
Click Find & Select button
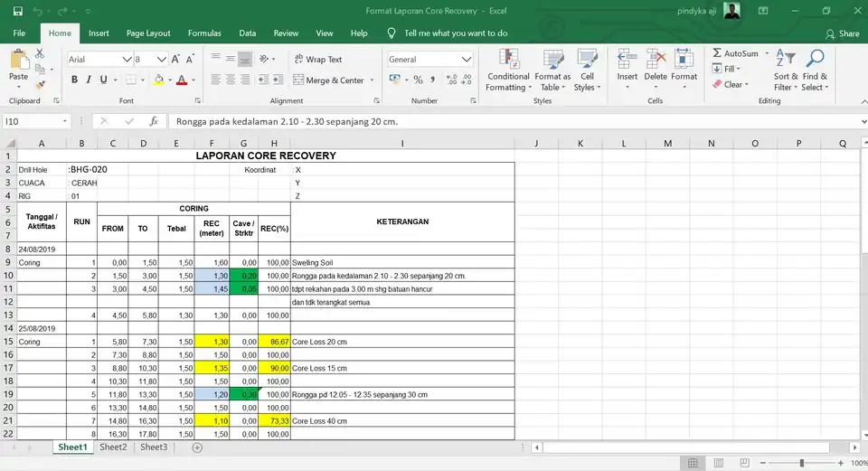(x=815, y=71)
